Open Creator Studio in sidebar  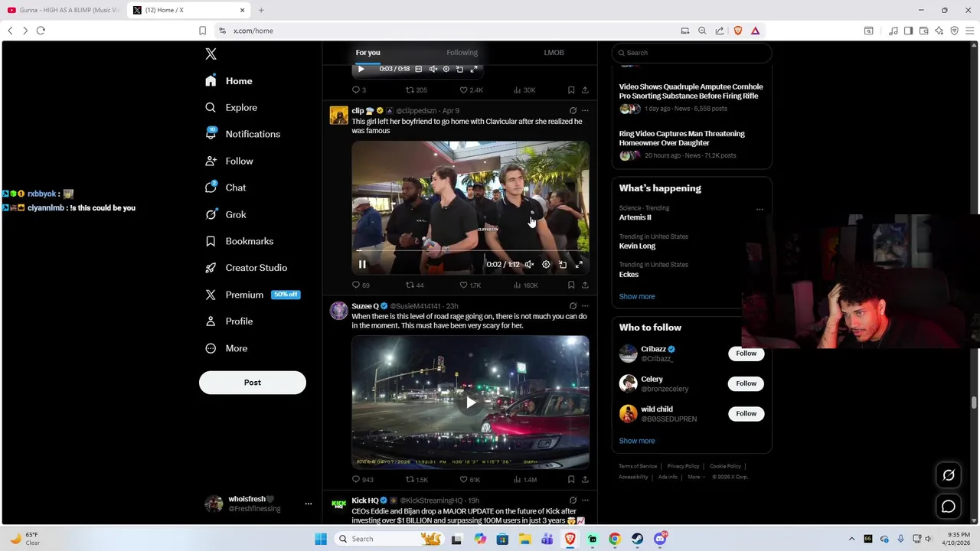[246, 268]
